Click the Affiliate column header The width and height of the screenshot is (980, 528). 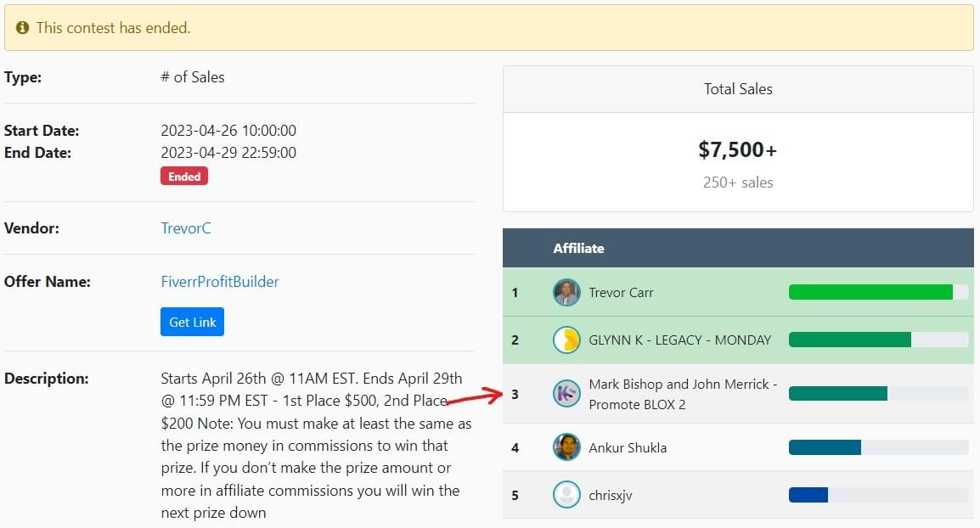pos(578,249)
